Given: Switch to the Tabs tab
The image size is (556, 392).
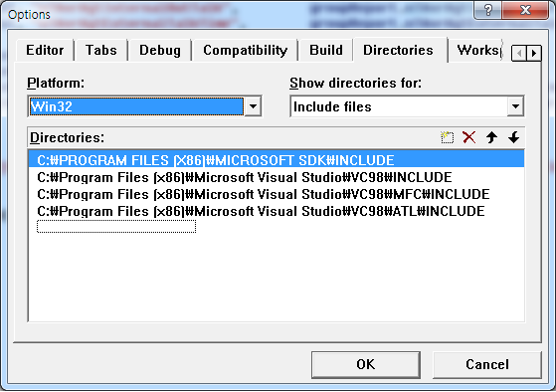Looking at the screenshot, I should (x=101, y=50).
